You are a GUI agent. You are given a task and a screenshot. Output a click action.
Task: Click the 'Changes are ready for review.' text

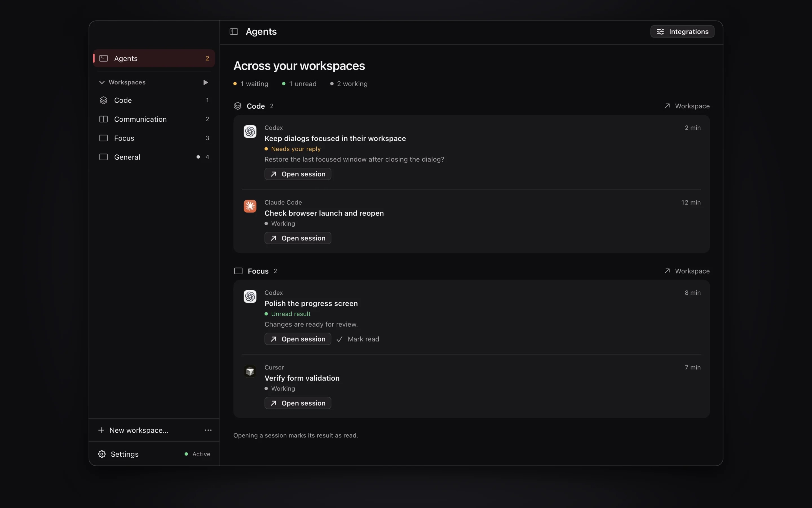[x=311, y=325]
